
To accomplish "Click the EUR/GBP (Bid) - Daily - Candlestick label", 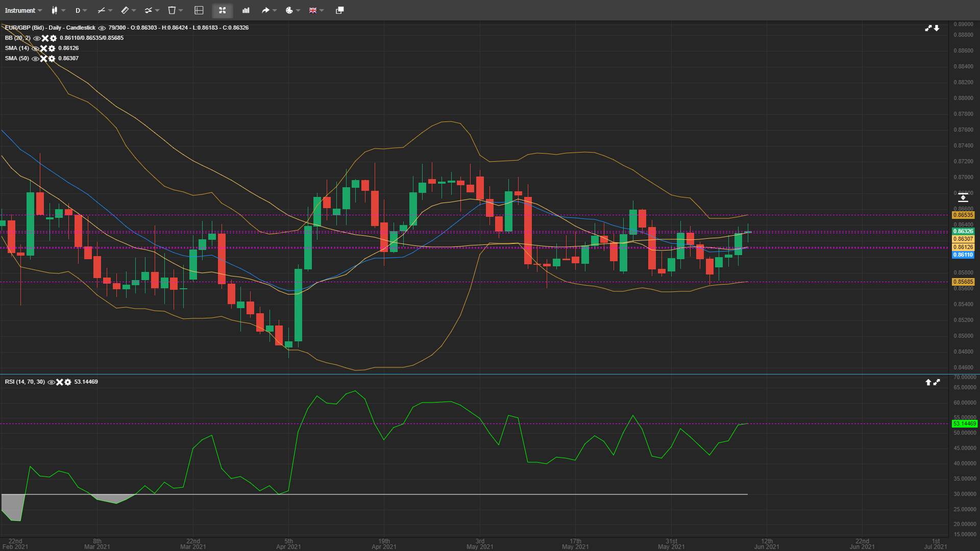I will [50, 28].
